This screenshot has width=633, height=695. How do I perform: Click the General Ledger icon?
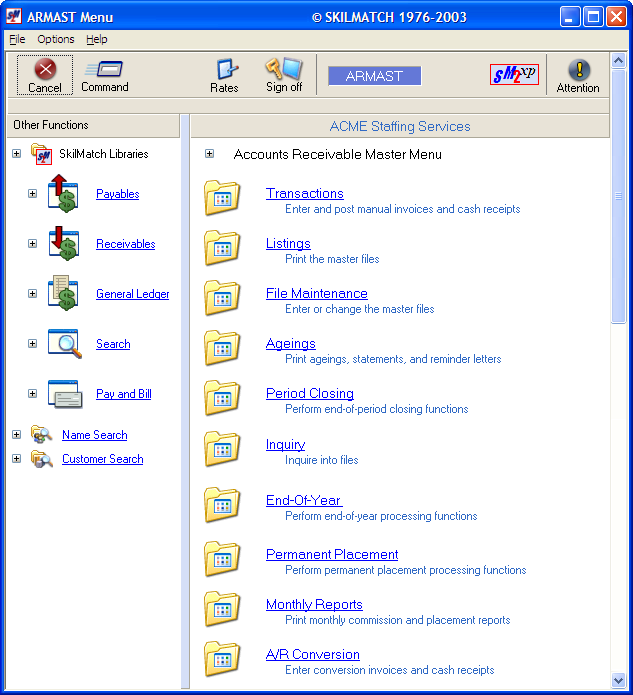click(x=63, y=293)
